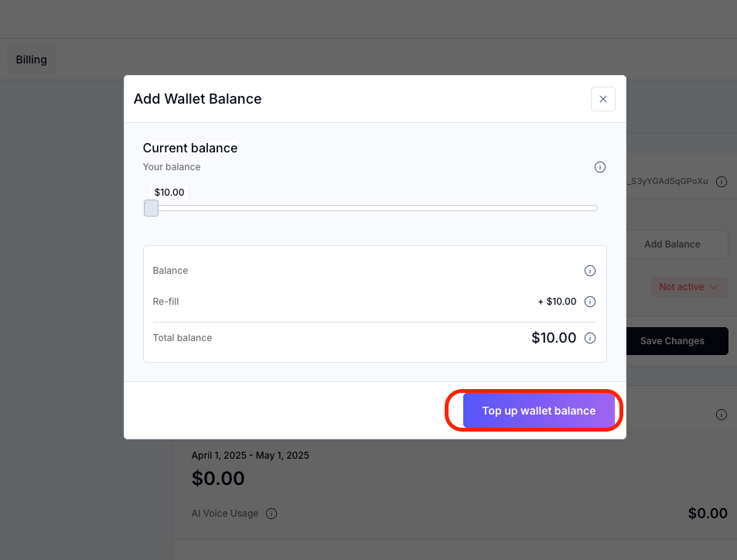The width and height of the screenshot is (737, 560).
Task: Click the Add Balance button
Action: coord(672,244)
